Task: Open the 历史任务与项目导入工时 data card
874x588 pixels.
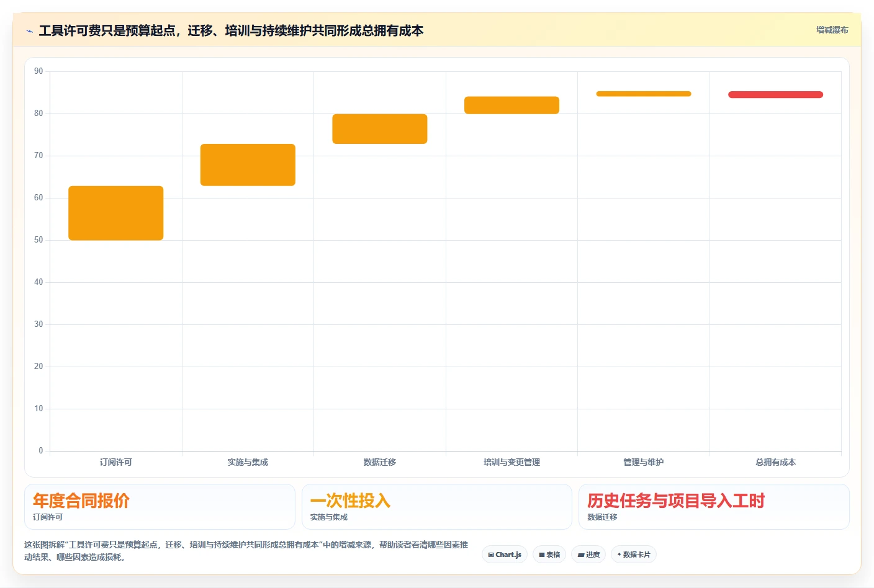Action: click(x=714, y=507)
